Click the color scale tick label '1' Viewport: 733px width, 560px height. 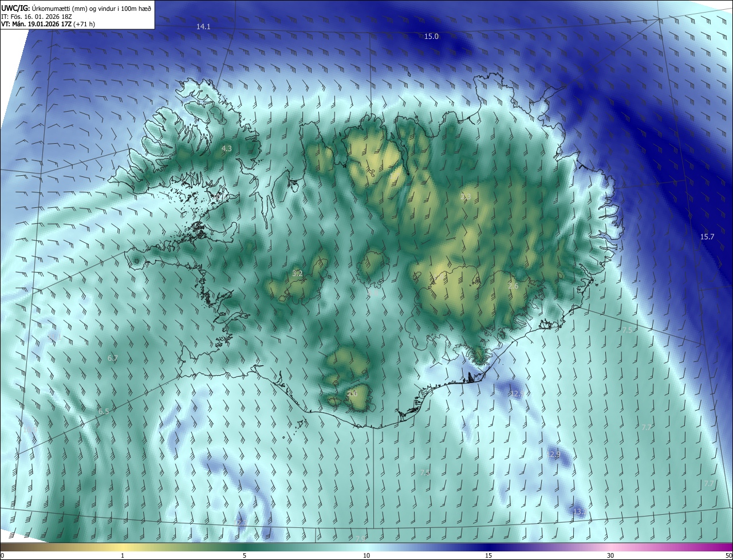[x=123, y=556]
